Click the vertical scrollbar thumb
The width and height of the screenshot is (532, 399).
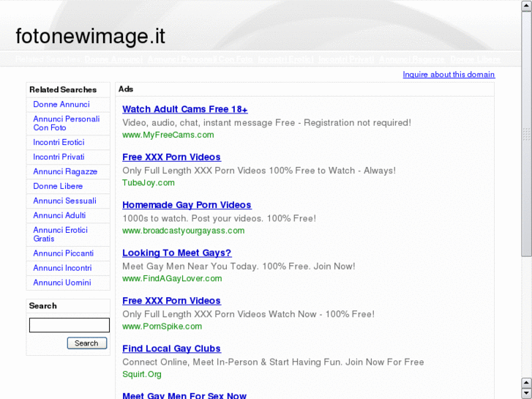(526, 134)
